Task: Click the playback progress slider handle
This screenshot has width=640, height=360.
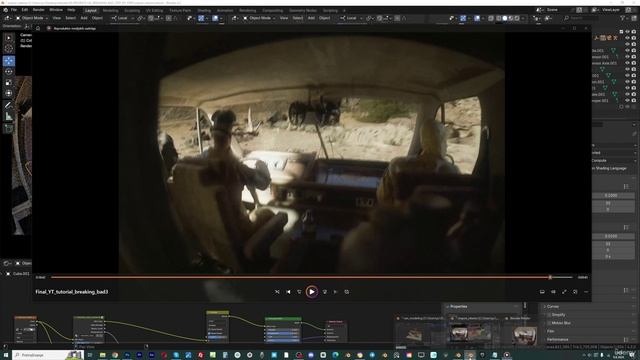Action: [550, 278]
